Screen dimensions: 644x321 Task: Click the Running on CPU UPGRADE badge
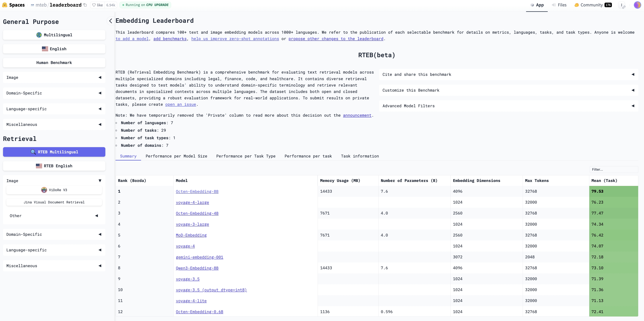pos(146,5)
